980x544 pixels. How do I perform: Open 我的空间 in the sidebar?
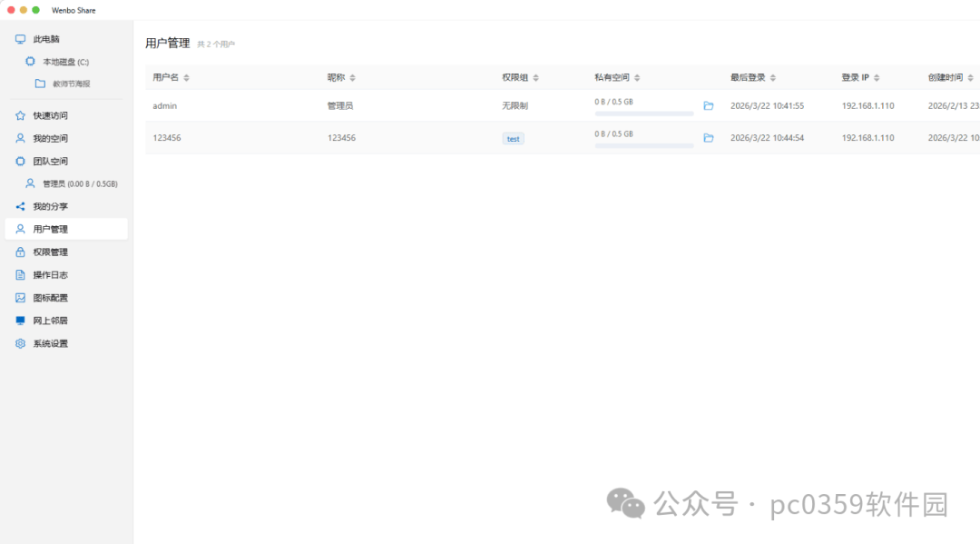click(50, 138)
